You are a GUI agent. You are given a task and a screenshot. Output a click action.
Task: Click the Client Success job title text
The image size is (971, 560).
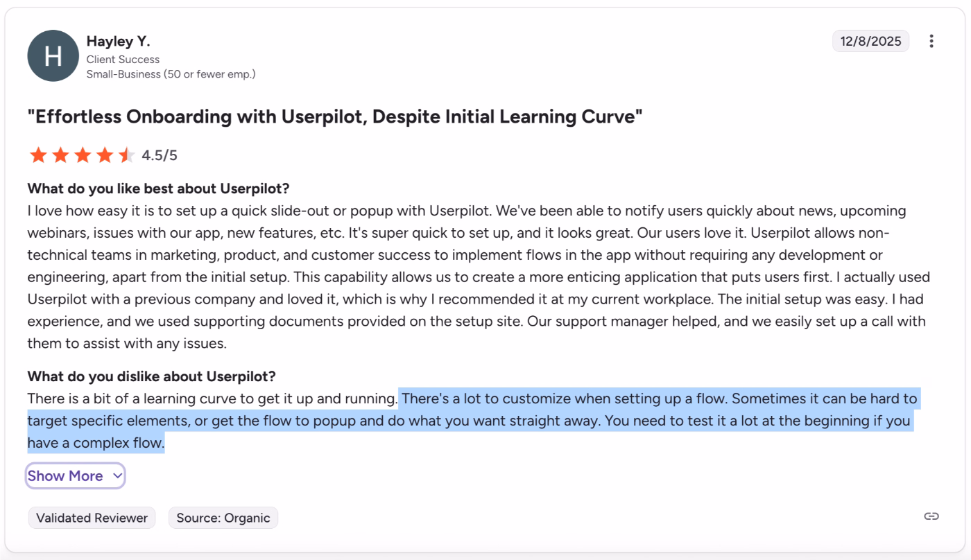coord(122,59)
